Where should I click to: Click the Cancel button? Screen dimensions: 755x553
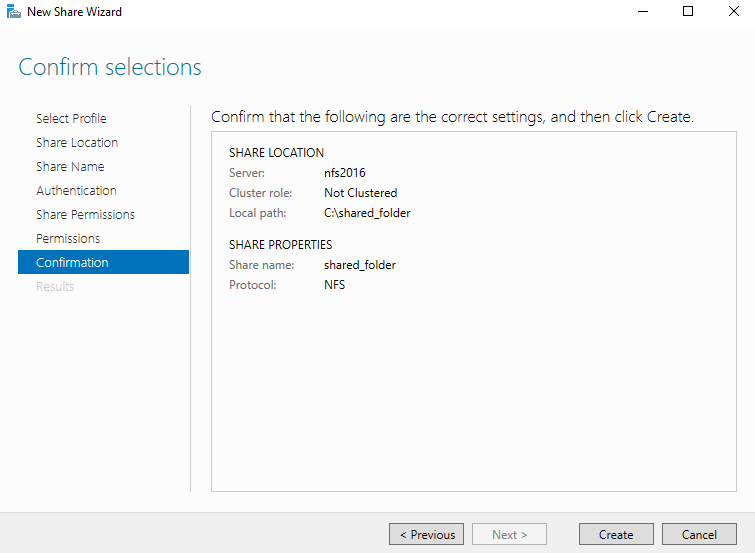[x=699, y=535]
